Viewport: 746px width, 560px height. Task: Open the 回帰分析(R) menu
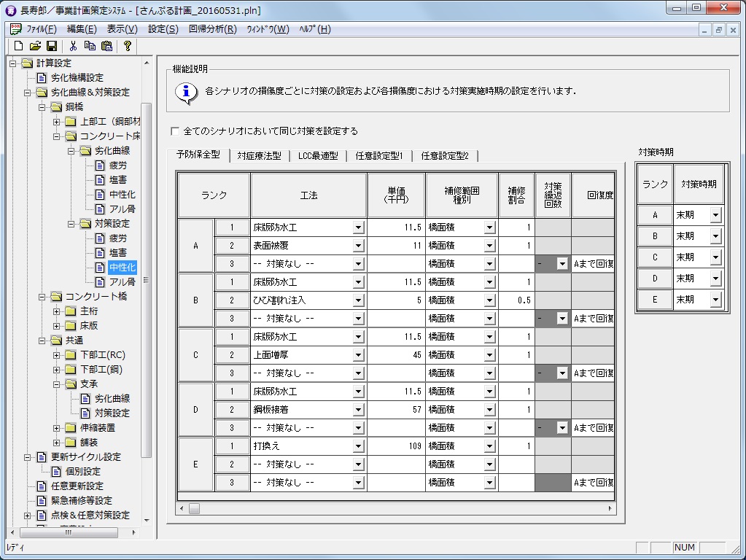click(212, 29)
